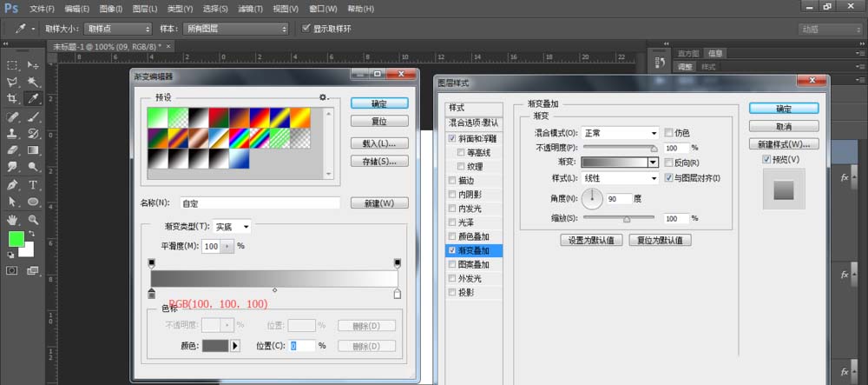Select the Pen tool
This screenshot has height=385, width=868.
click(x=13, y=185)
